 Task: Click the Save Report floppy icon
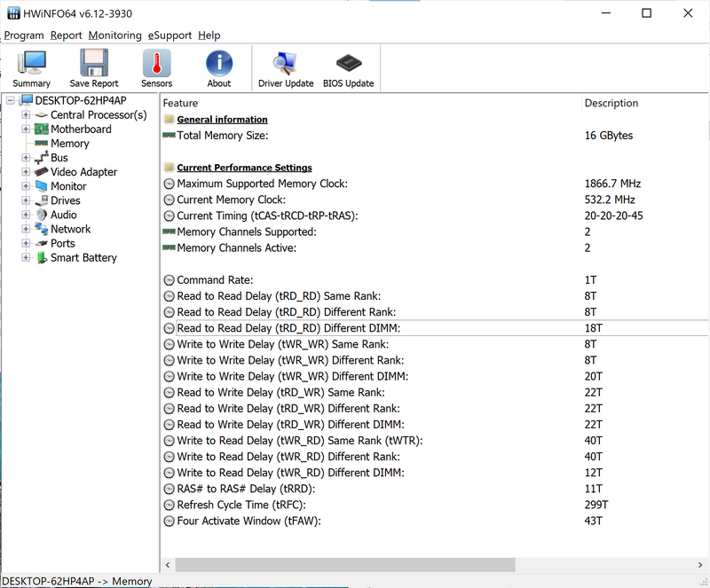(94, 63)
